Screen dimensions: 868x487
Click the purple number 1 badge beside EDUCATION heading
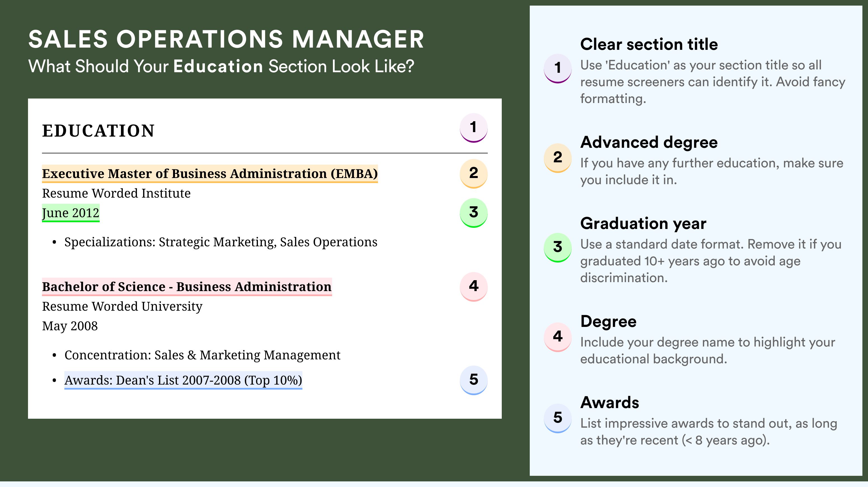(x=473, y=128)
